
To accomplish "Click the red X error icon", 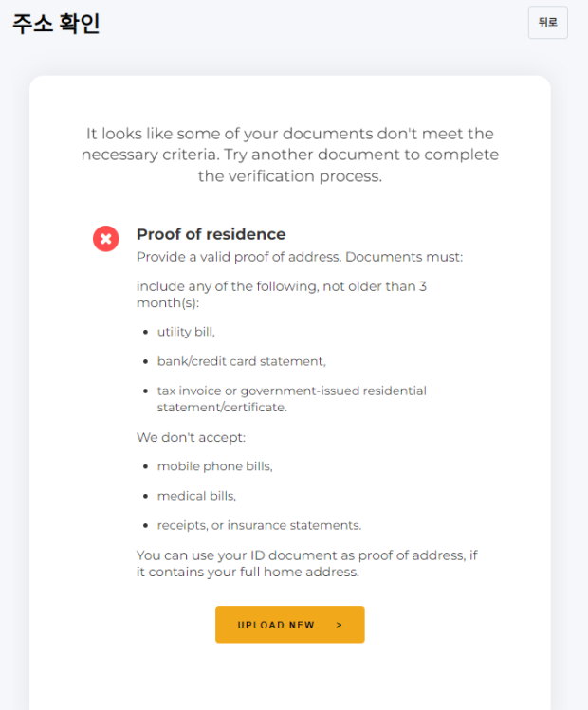I will (106, 239).
